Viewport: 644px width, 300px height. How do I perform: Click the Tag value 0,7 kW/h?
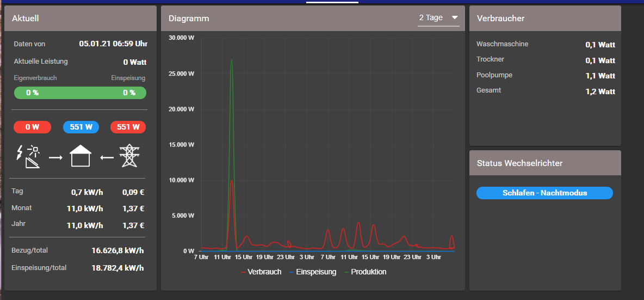87,192
